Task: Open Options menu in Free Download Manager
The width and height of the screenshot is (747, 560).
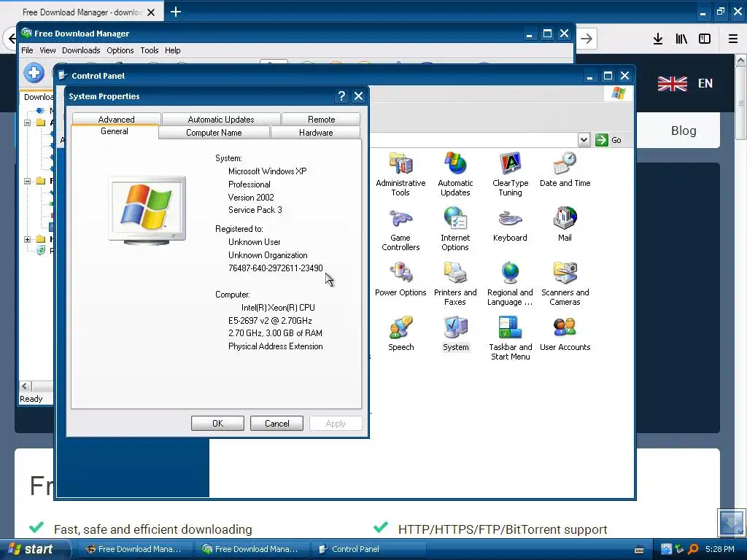Action: 120,50
